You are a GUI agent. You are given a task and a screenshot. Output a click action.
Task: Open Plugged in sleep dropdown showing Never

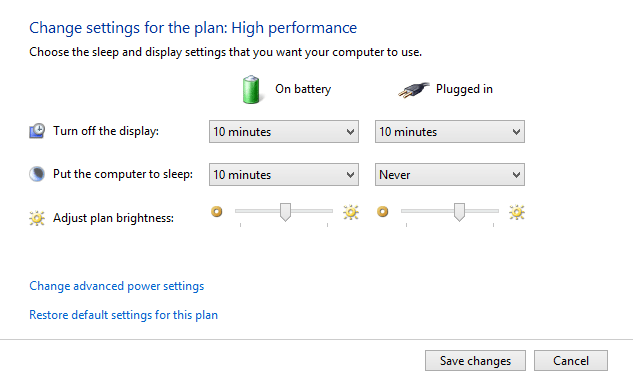(x=450, y=174)
